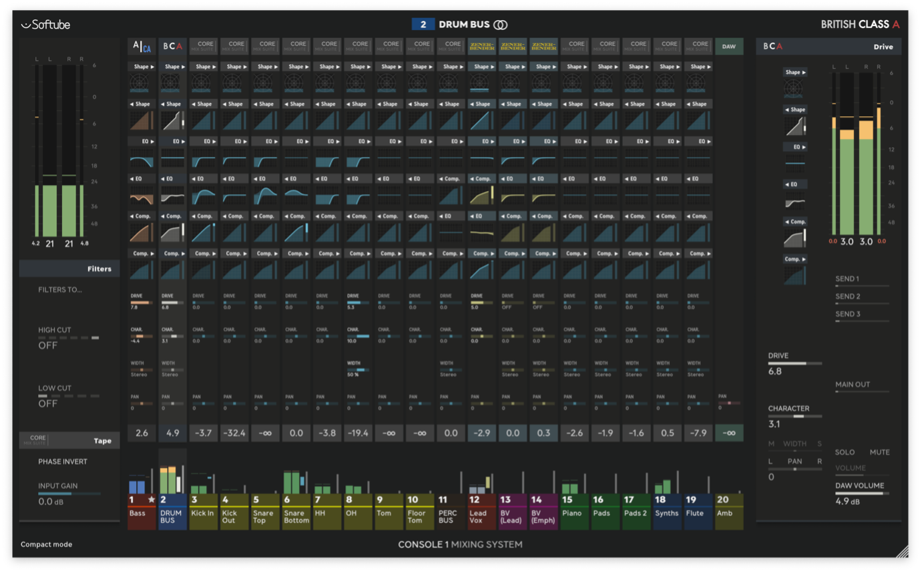Expand the EQ section on the HH channel
This screenshot has width=924, height=575.
(327, 141)
